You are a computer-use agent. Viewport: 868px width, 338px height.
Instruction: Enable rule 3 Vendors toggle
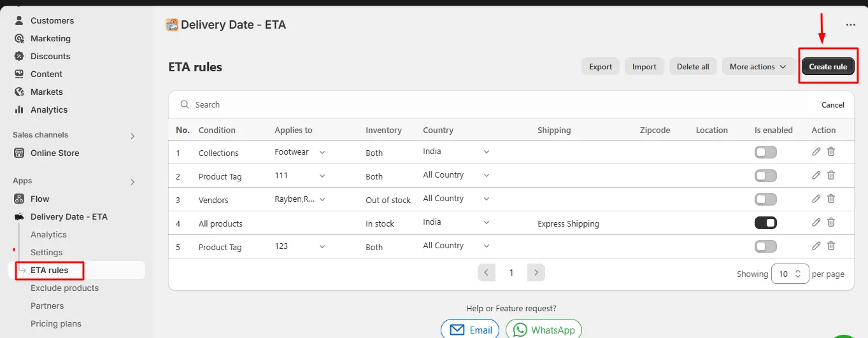(x=765, y=199)
